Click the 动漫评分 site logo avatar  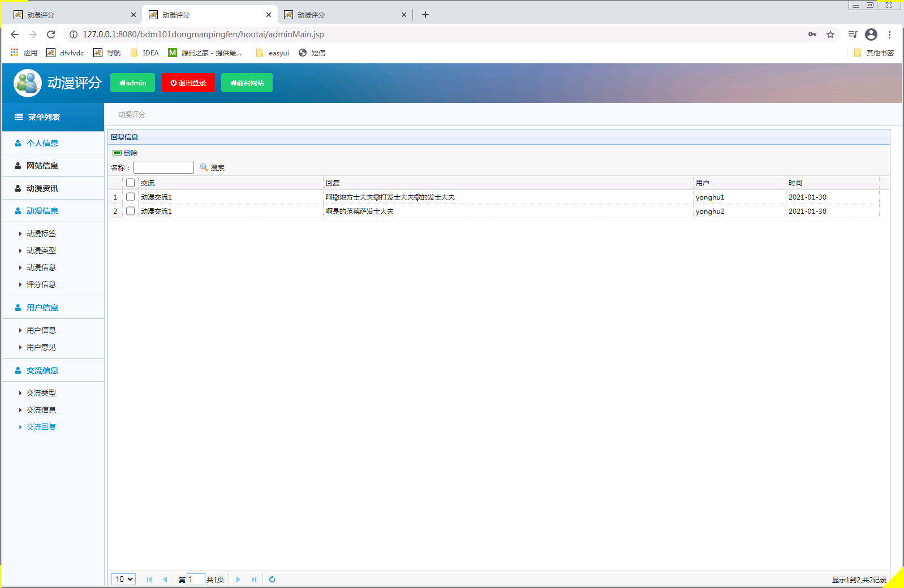[27, 83]
